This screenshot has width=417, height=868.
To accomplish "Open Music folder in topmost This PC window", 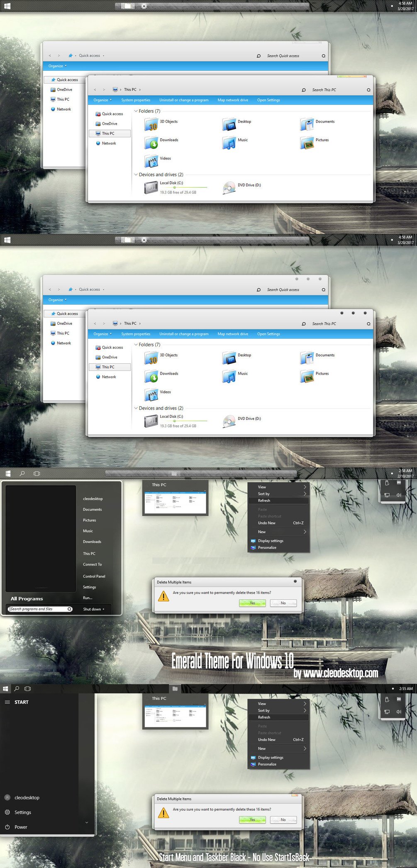I will point(235,142).
